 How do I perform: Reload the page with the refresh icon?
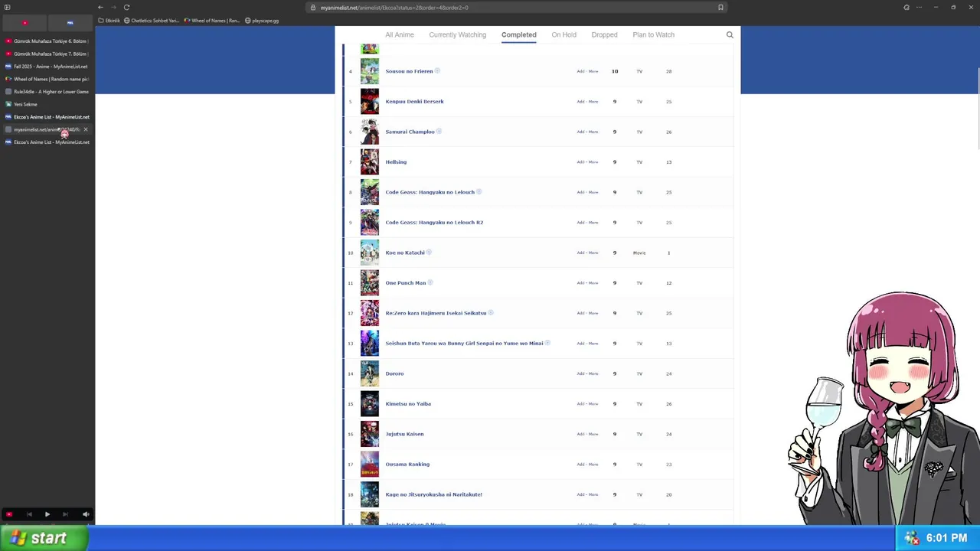(126, 8)
